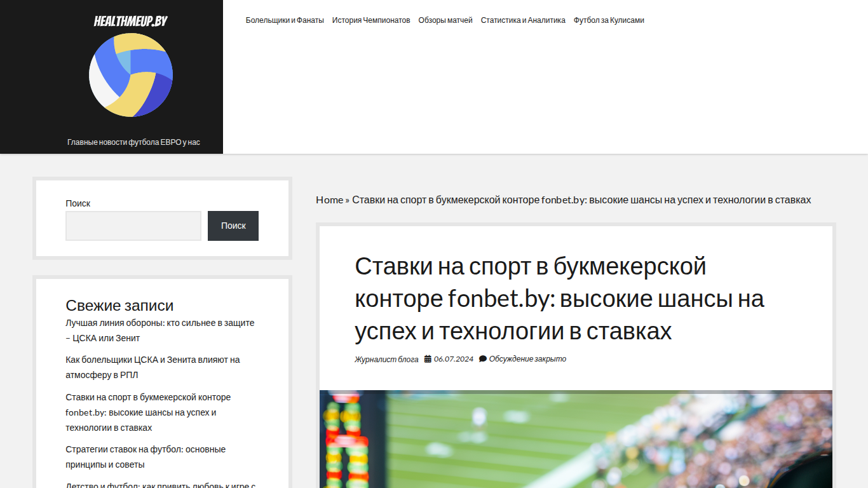Open the HEALTHMEUP.BY site title
The width and height of the screenshot is (868, 488).
[x=131, y=21]
